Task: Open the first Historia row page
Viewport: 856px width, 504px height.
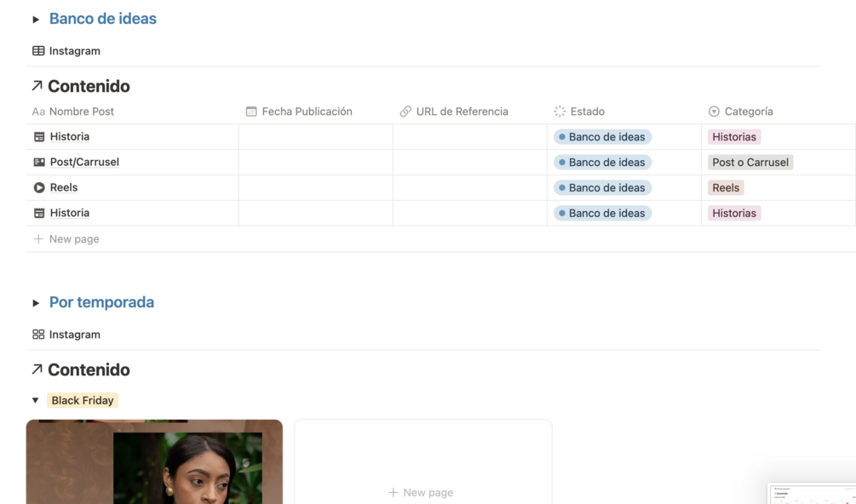Action: pos(69,136)
